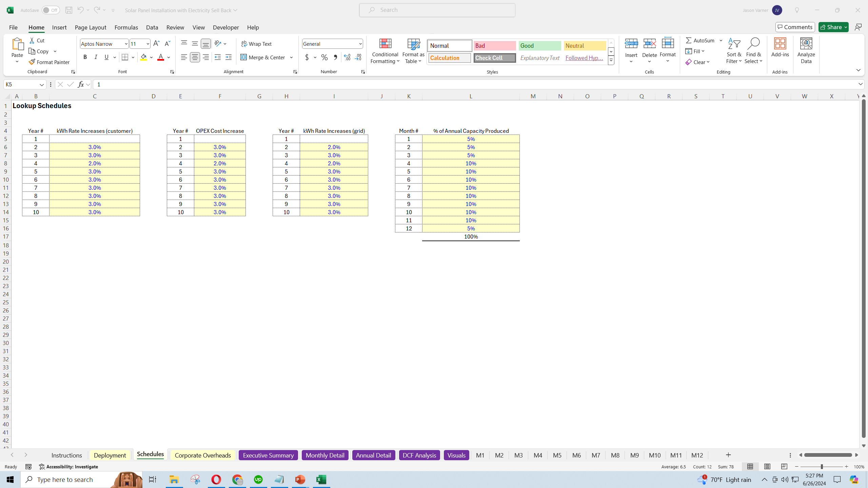The image size is (868, 488).
Task: Open the Alignment settings dialog launcher
Action: 295,72
